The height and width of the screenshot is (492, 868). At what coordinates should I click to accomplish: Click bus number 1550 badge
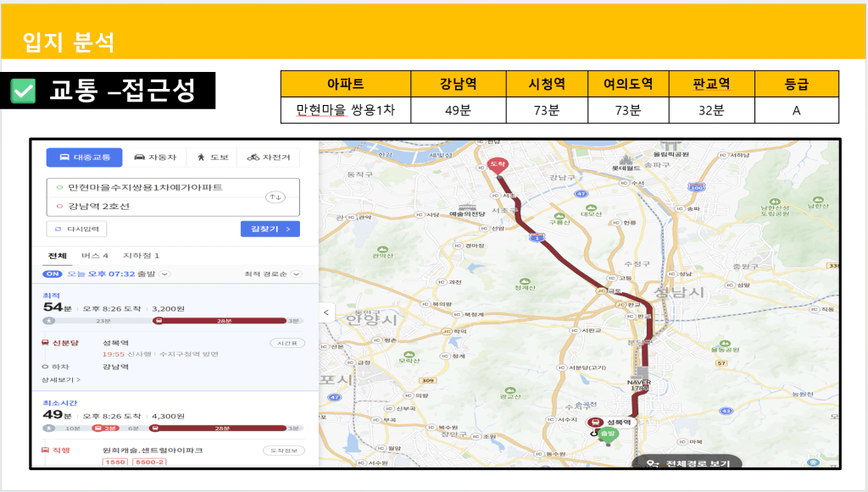coord(115,462)
